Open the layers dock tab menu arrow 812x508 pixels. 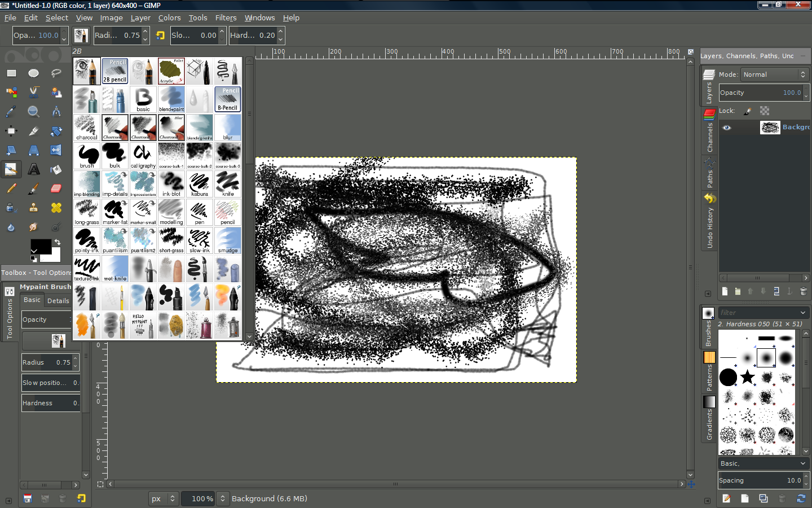[x=708, y=294]
